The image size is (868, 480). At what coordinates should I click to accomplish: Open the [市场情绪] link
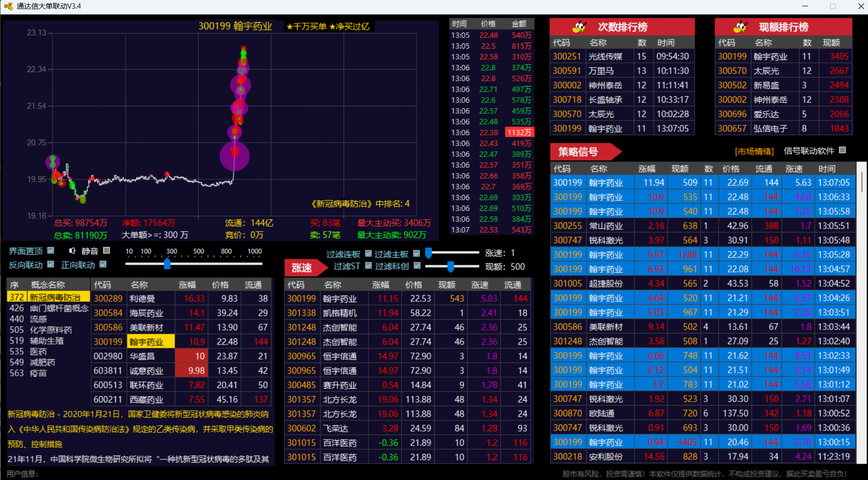[754, 151]
